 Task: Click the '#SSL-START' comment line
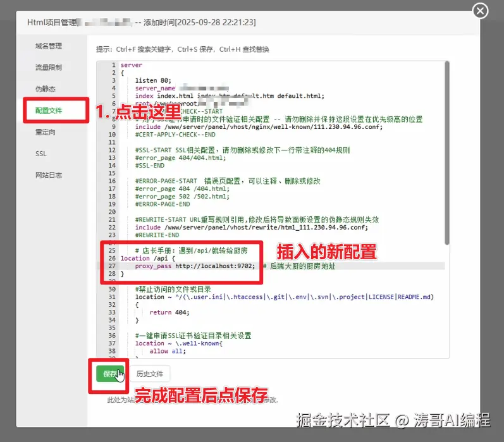coord(242,150)
